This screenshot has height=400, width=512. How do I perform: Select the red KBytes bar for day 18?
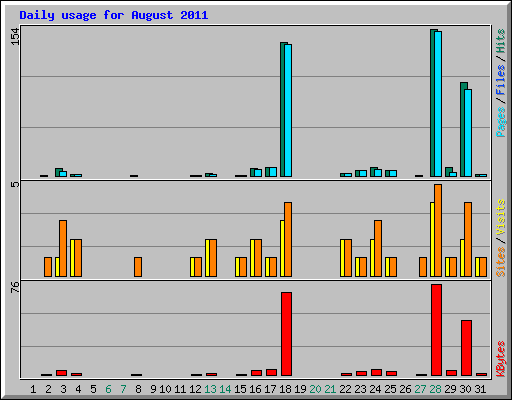(286, 334)
